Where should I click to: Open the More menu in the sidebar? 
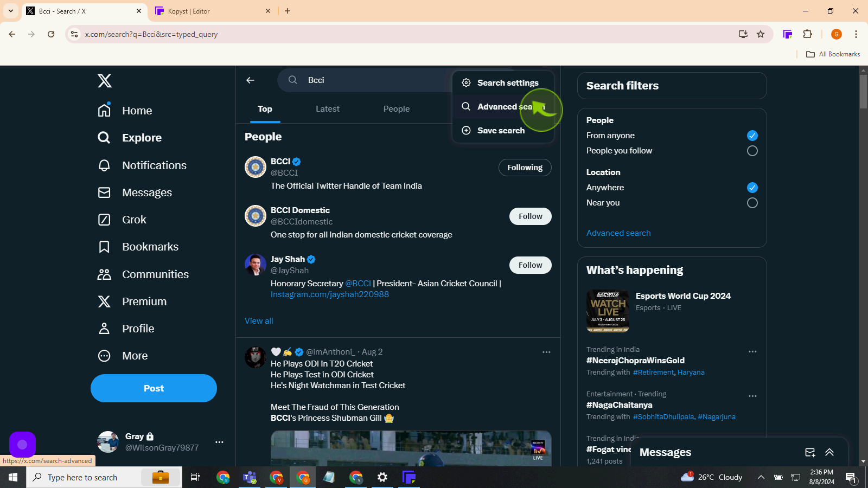coord(123,356)
